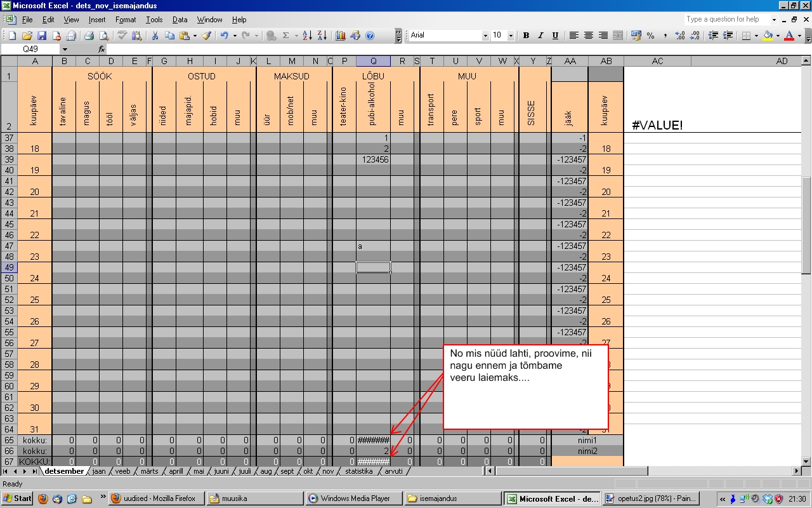Switch to the statistika sheet tab
Screen dimensions: 812x508
tap(359, 471)
